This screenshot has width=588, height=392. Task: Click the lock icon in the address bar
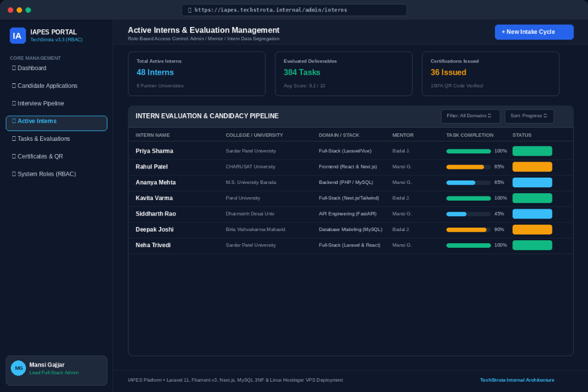(189, 10)
